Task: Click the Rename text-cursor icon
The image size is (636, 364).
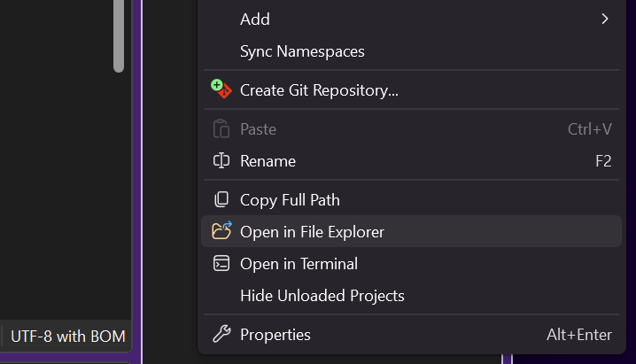Action: [x=221, y=161]
